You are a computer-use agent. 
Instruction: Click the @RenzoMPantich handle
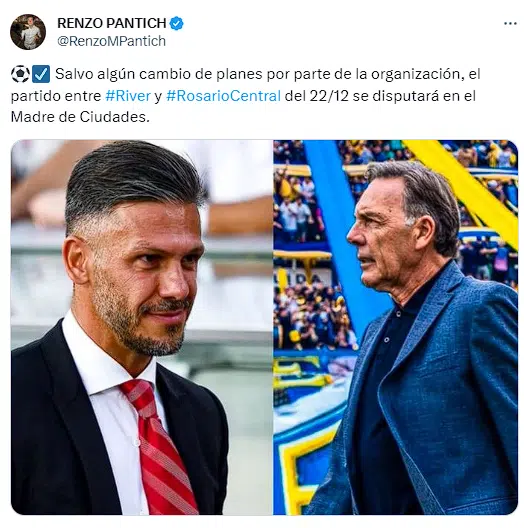[111, 41]
